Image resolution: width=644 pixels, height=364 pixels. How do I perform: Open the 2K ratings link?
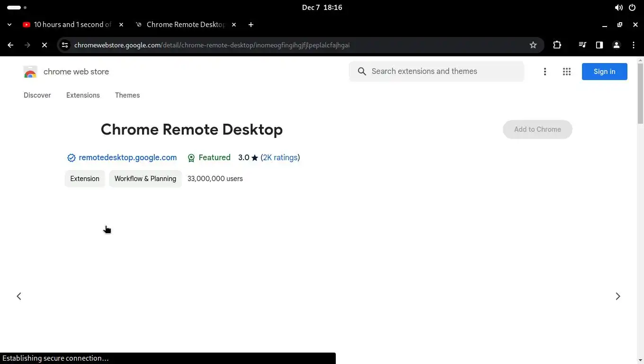click(x=280, y=158)
